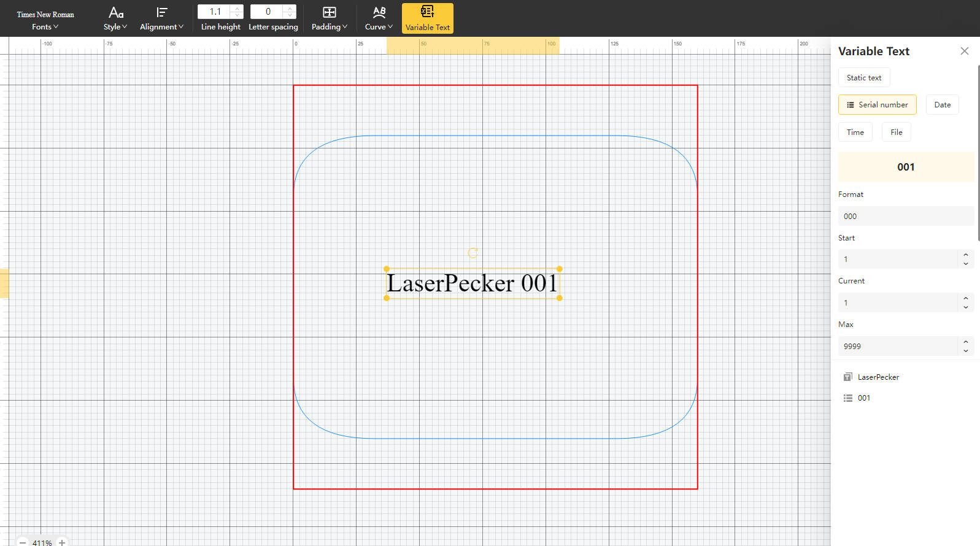
Task: Click the static text icon beside LaserPecker
Action: [x=848, y=377]
